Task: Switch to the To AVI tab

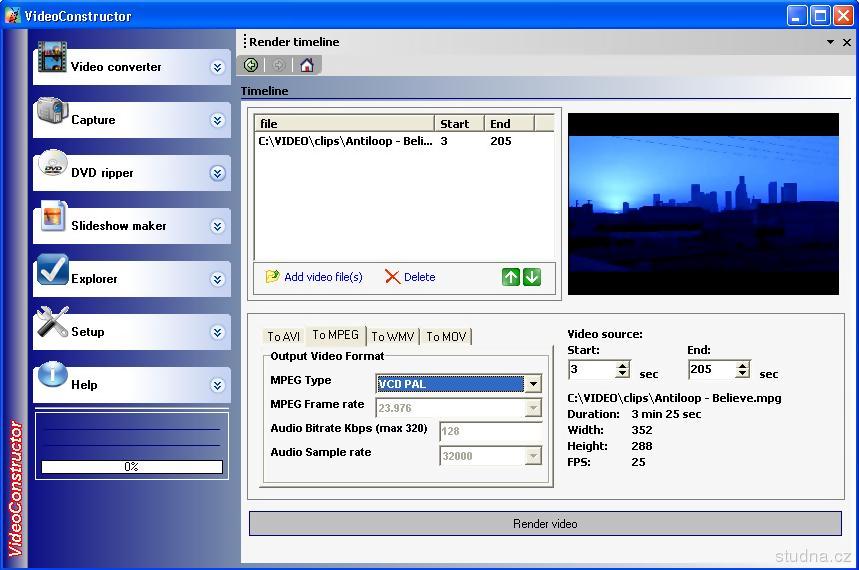Action: 283,337
